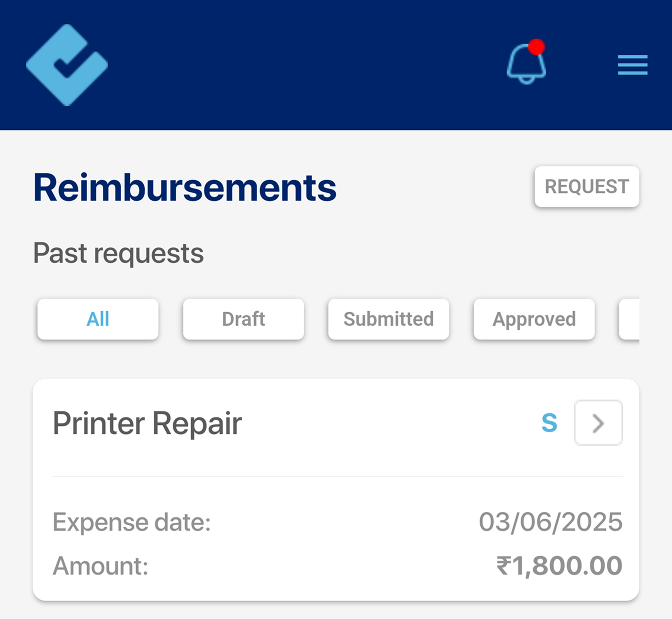Open notifications via the bell icon
The image size is (672, 619).
point(525,66)
